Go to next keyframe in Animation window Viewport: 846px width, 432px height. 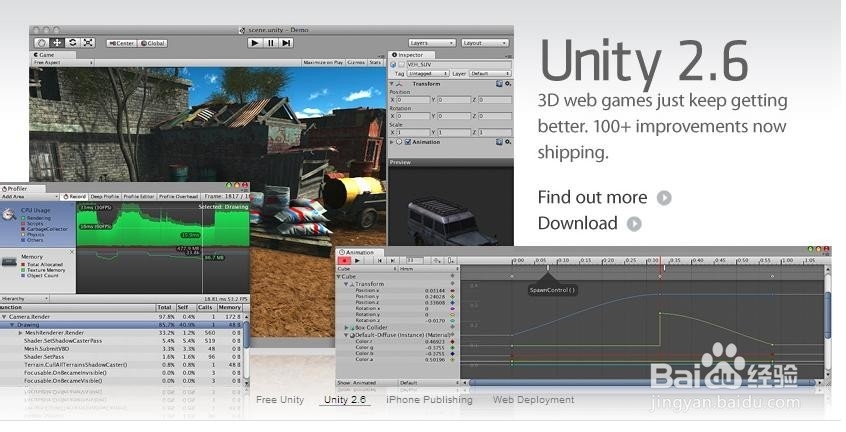click(x=393, y=260)
